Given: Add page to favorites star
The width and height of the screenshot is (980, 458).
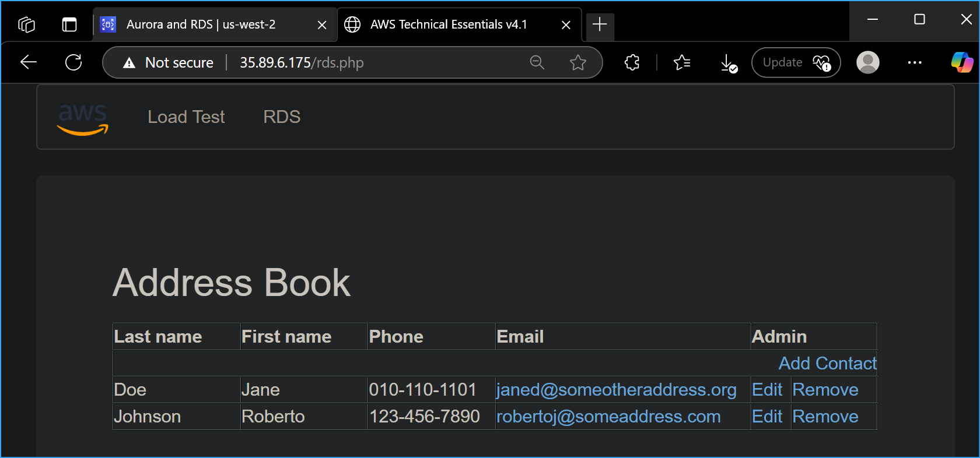Looking at the screenshot, I should [578, 62].
